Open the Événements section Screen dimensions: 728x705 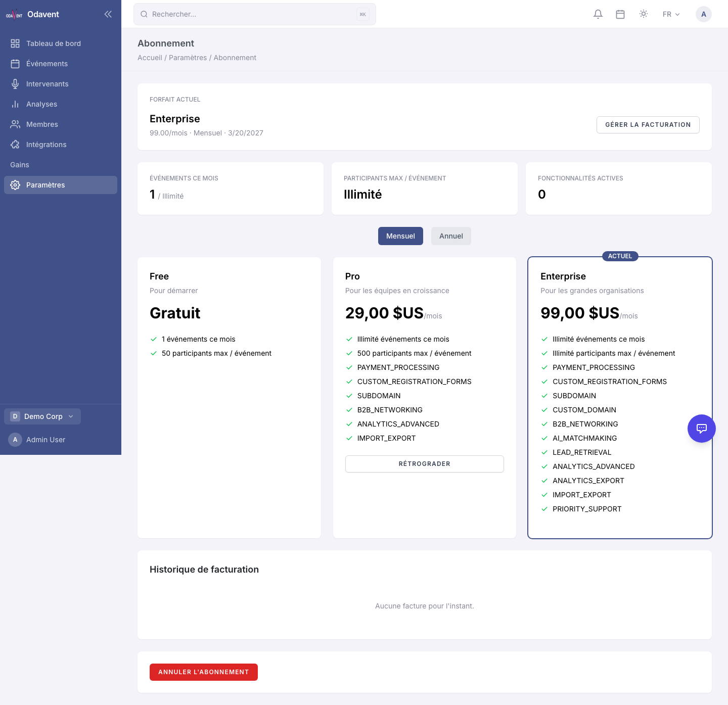pos(61,64)
